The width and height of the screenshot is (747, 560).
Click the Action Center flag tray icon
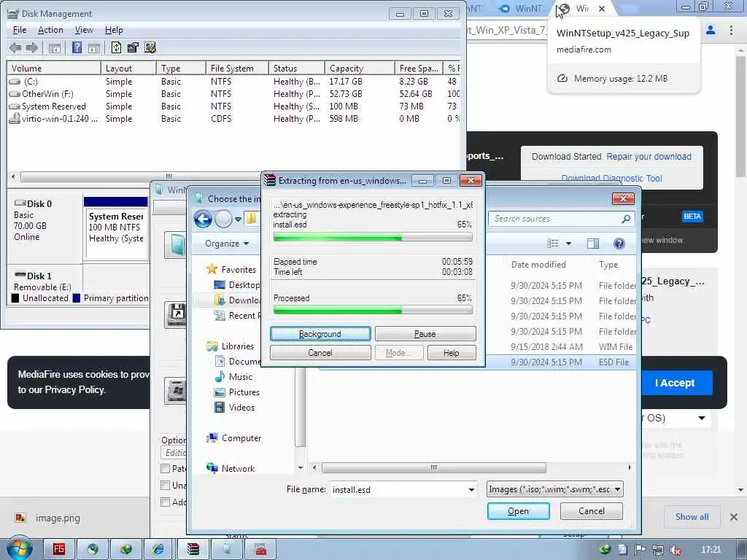[640, 550]
